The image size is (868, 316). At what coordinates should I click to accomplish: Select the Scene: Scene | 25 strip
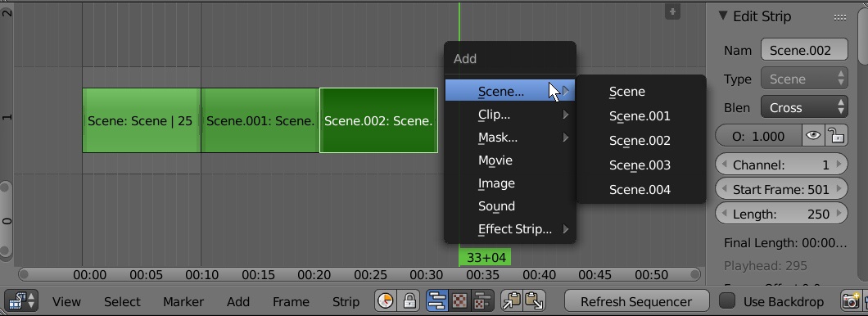pyautogui.click(x=141, y=120)
